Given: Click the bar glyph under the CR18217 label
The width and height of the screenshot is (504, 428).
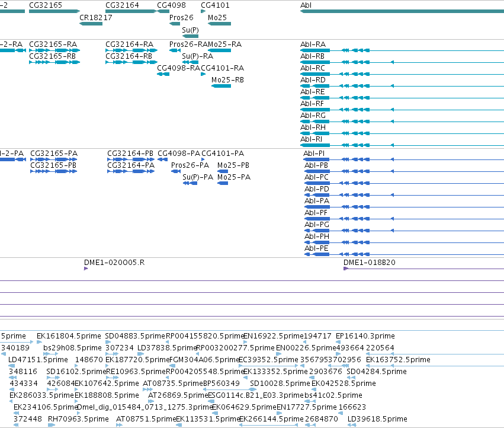Looking at the screenshot, I should (x=91, y=24).
